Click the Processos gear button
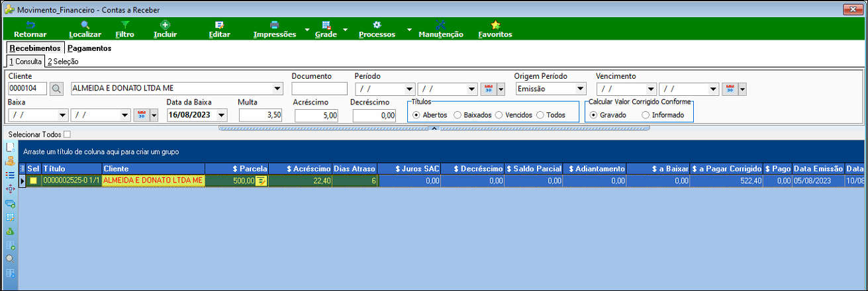 coord(377,29)
